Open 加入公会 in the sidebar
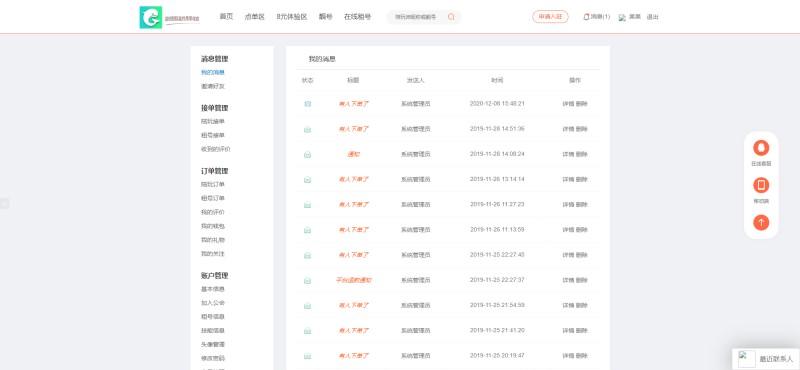The height and width of the screenshot is (370, 800). pyautogui.click(x=213, y=303)
